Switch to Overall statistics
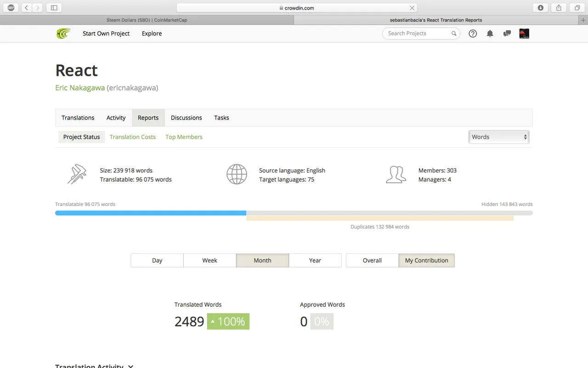Viewport: 588px width, 368px height. point(372,260)
